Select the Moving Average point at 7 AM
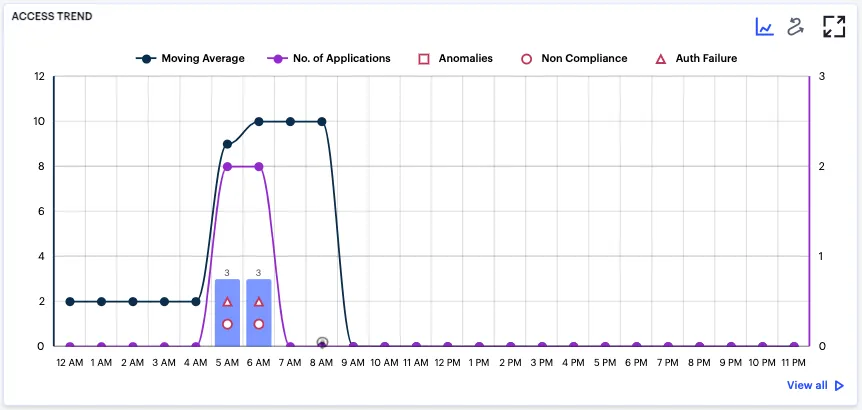 click(290, 121)
